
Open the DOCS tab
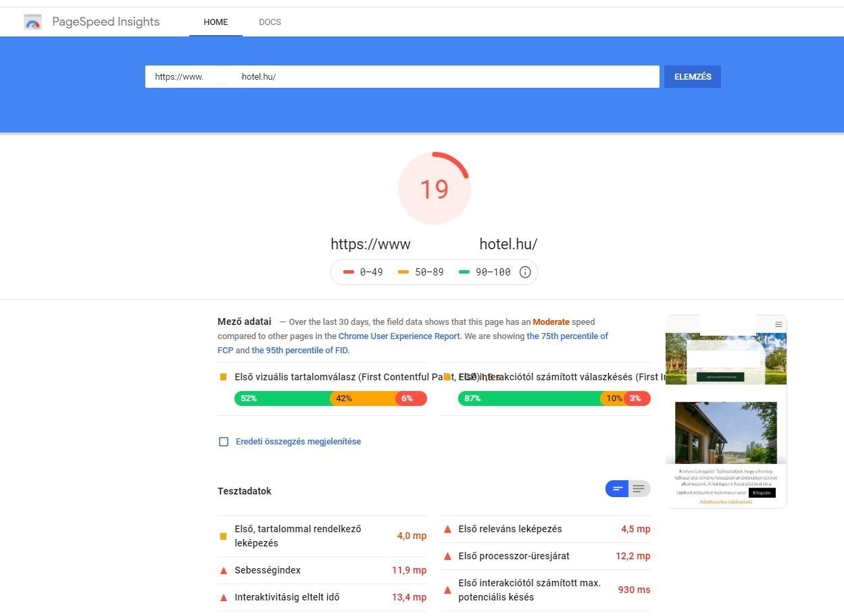point(270,22)
